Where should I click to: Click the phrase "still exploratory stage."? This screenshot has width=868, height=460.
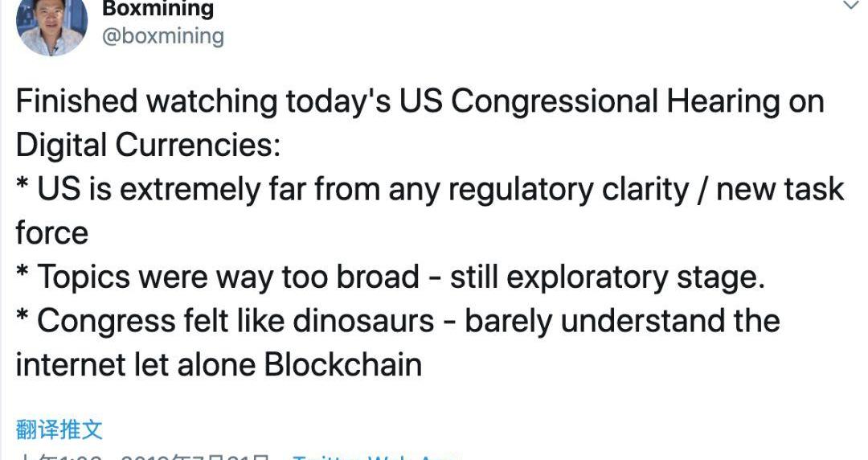606,277
